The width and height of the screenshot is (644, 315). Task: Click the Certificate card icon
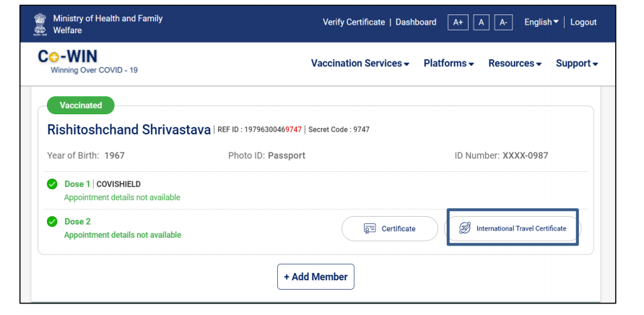pos(370,228)
